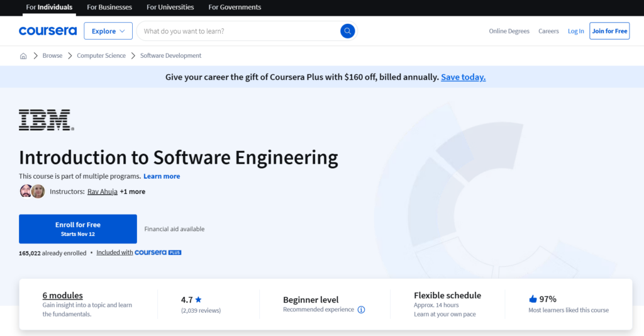The width and height of the screenshot is (644, 336).
Task: Click the Save today promo link
Action: (463, 77)
